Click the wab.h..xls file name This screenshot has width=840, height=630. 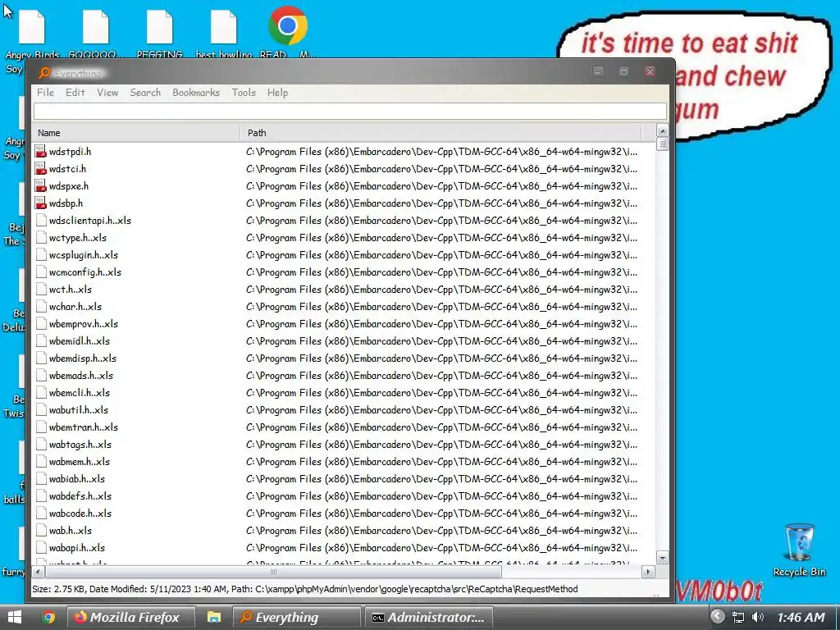tap(71, 531)
